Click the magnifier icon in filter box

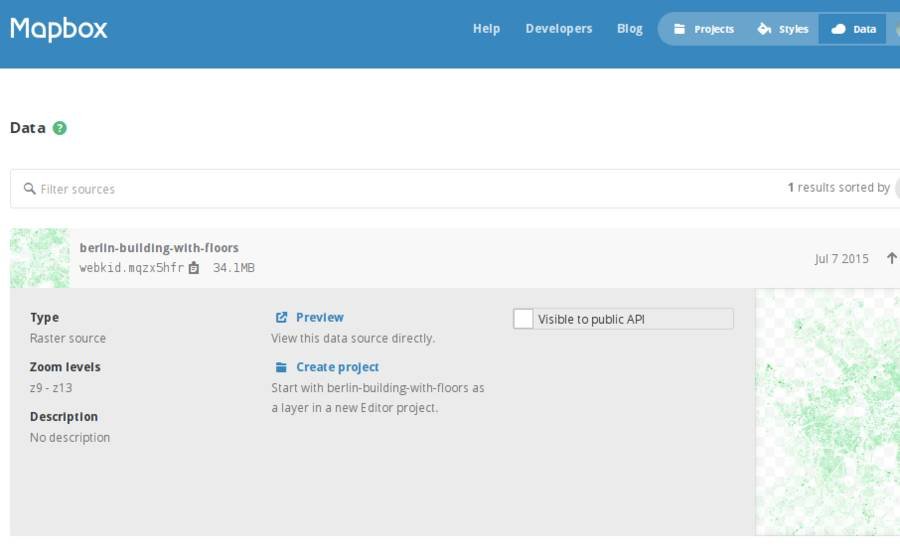tap(30, 188)
